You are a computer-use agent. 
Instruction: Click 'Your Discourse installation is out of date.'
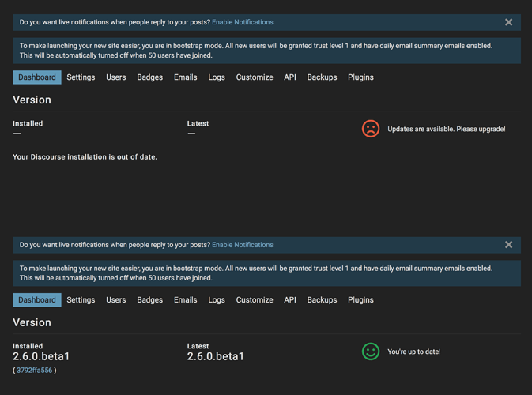click(85, 157)
